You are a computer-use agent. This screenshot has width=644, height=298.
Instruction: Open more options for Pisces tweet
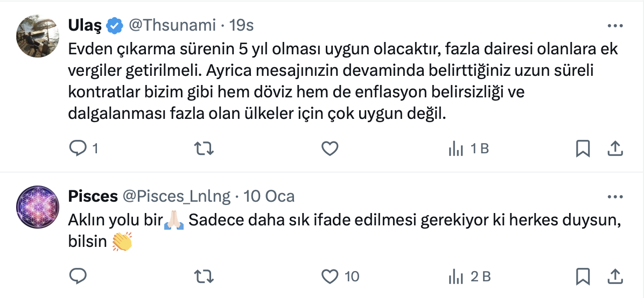[615, 196]
